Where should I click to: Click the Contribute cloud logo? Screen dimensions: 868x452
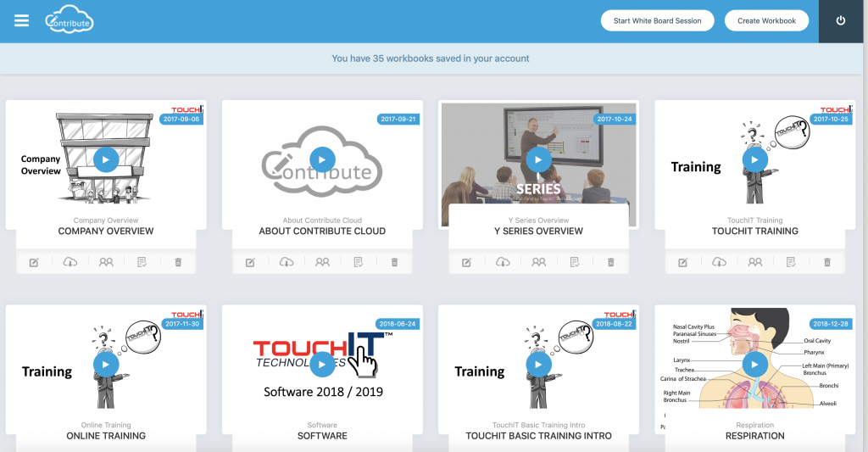point(70,20)
